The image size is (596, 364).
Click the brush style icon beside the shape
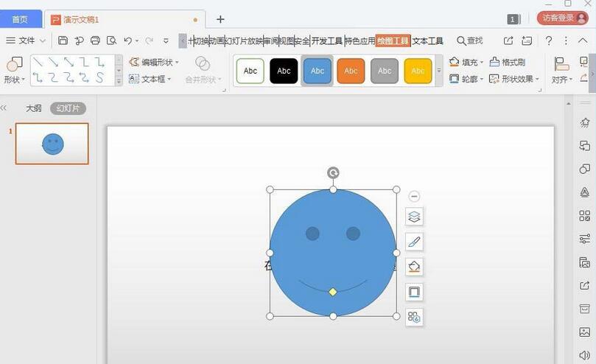pyautogui.click(x=414, y=242)
